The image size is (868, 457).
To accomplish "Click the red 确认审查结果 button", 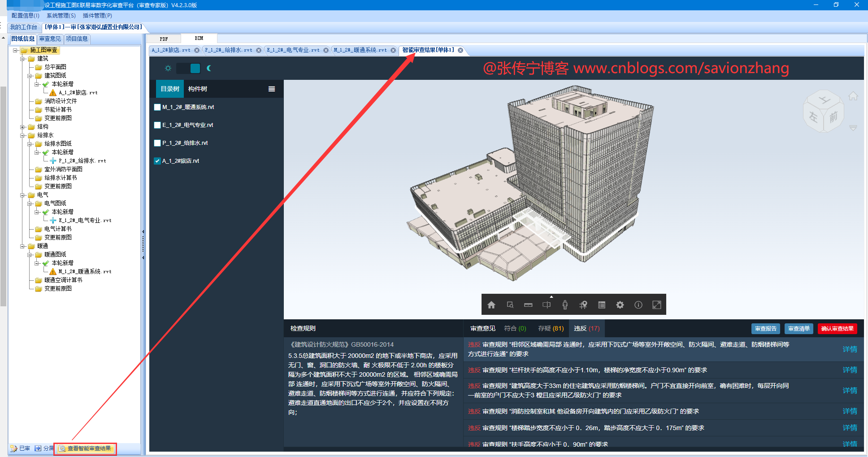I will (837, 329).
